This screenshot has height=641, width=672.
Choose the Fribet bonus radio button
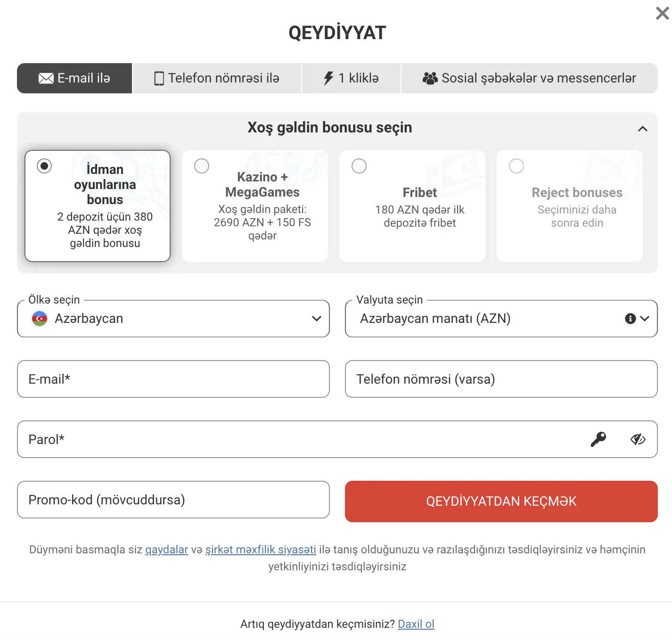[359, 166]
